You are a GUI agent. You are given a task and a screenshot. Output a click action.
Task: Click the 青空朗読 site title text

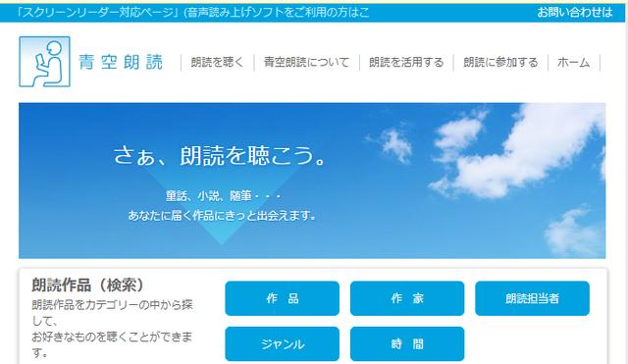pos(121,62)
